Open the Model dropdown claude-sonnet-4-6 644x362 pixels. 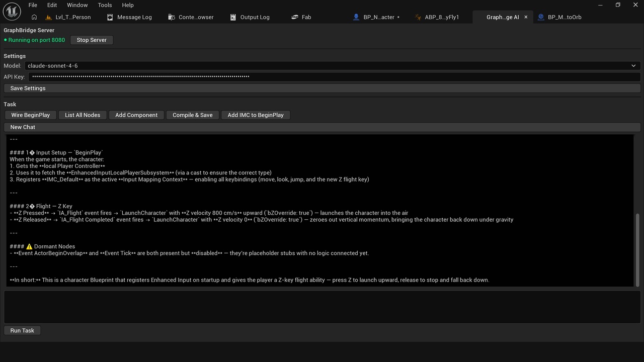[x=332, y=66]
